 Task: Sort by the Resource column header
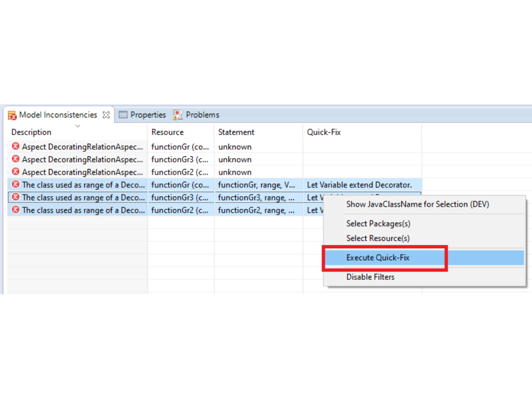pyautogui.click(x=167, y=132)
